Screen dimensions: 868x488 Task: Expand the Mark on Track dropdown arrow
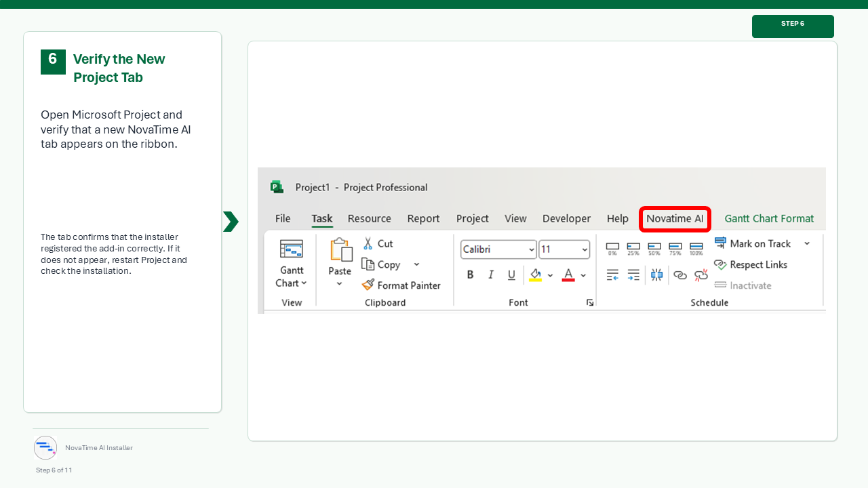pos(807,243)
